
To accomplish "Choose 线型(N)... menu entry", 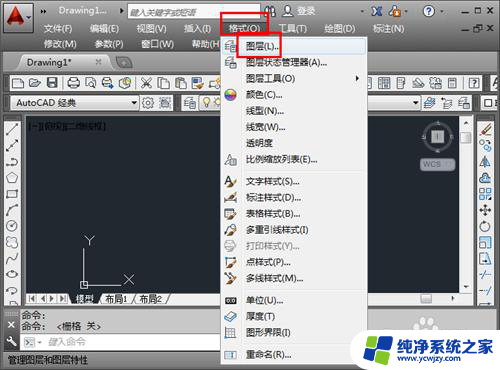I will click(294, 111).
